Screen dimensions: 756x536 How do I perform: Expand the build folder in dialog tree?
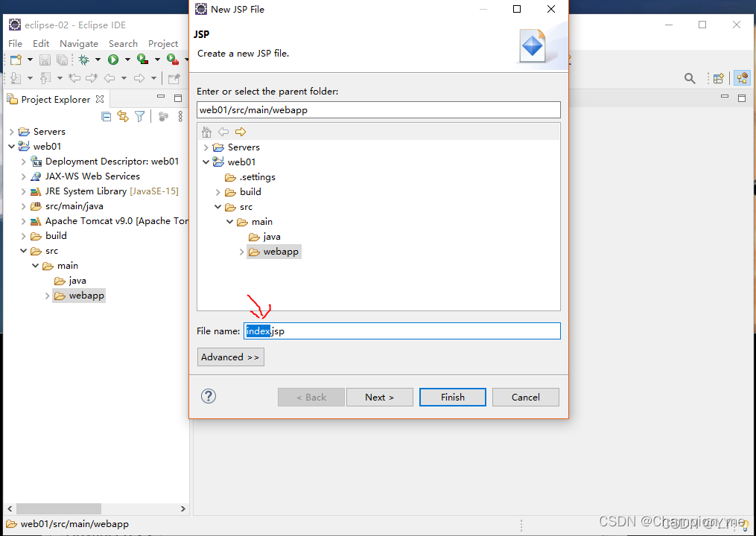tap(218, 192)
